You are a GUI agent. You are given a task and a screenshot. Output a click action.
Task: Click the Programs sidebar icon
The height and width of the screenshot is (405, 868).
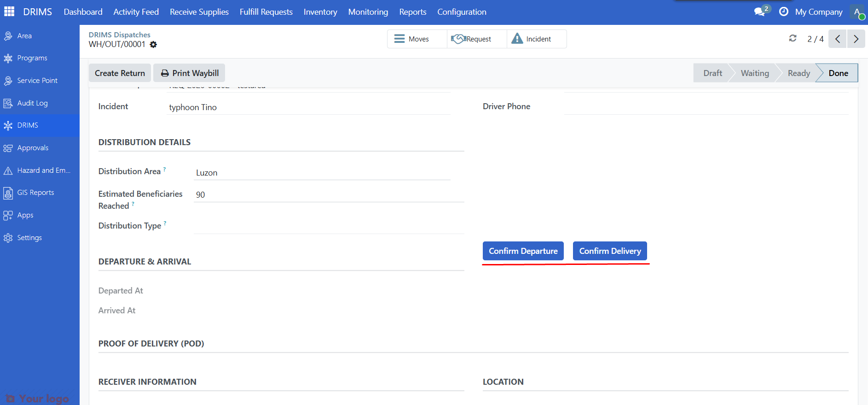pyautogui.click(x=8, y=58)
